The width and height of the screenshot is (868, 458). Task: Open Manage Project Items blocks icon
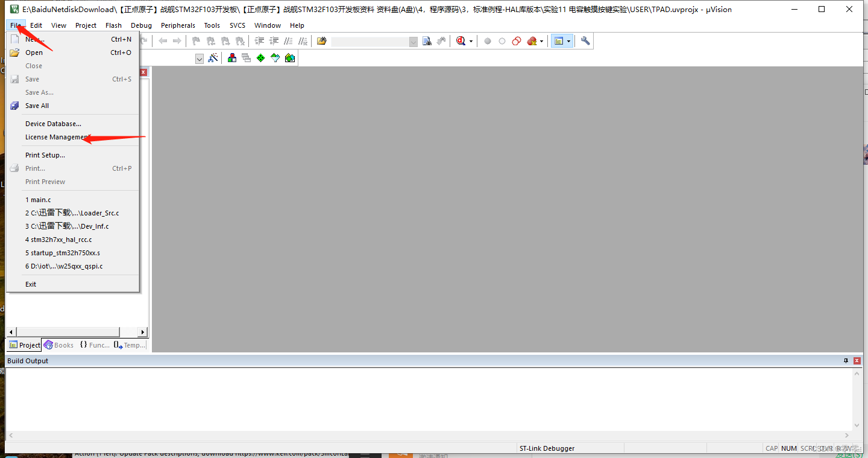231,58
